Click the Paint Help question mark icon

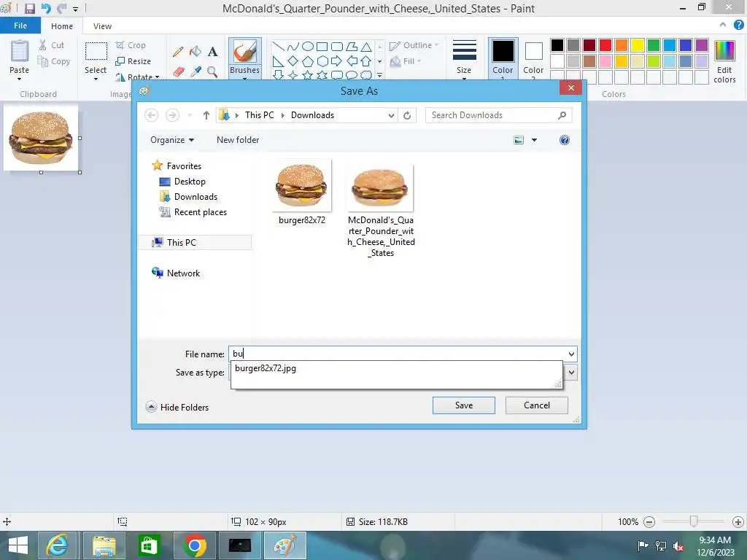click(738, 25)
